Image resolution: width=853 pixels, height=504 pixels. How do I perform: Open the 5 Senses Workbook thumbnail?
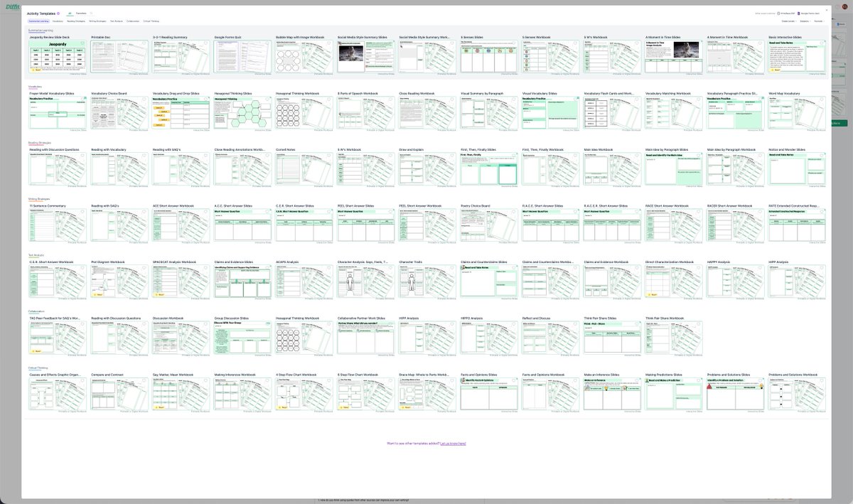(x=551, y=56)
